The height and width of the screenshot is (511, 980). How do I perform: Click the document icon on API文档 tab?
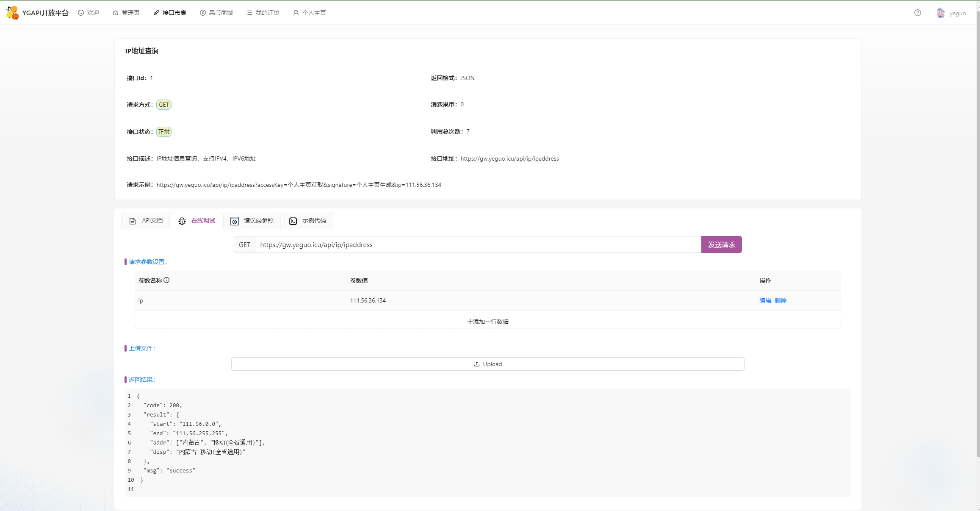tap(133, 221)
